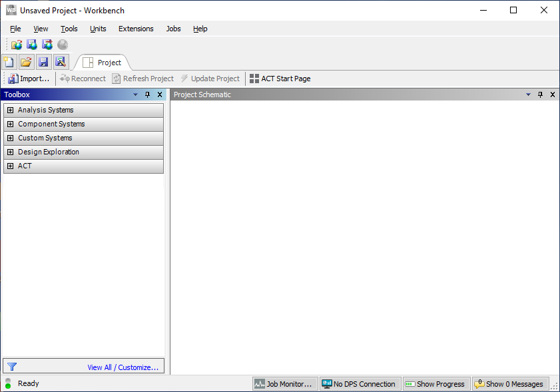Click the Save As disk-with-pencil icon
This screenshot has width=560, height=392.
pos(61,62)
